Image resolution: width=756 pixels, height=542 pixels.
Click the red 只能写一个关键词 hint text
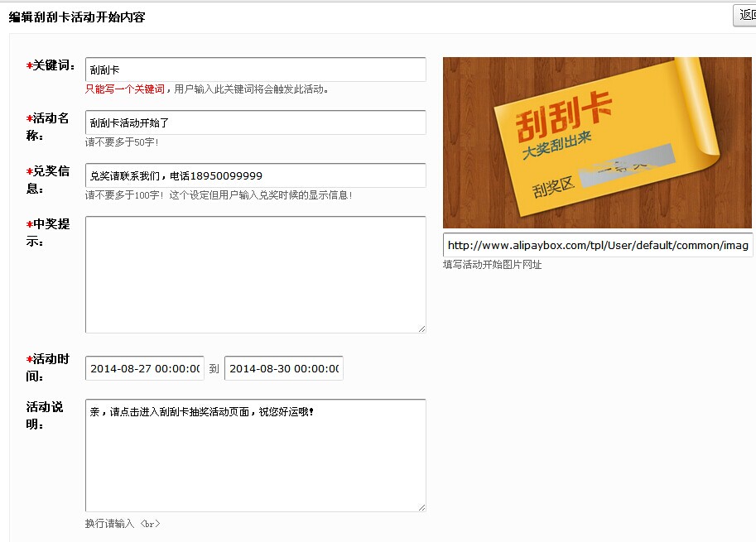click(125, 89)
